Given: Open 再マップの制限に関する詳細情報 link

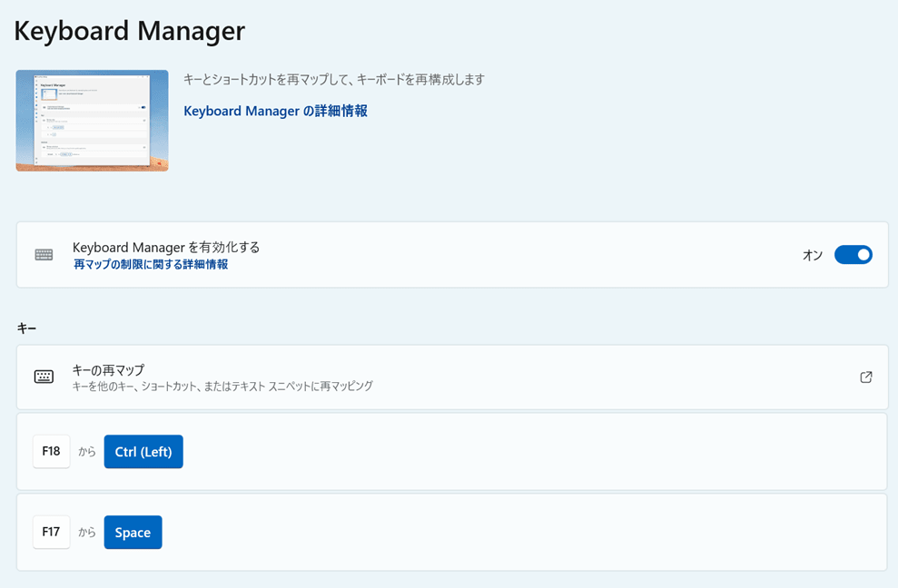Looking at the screenshot, I should tap(152, 265).
